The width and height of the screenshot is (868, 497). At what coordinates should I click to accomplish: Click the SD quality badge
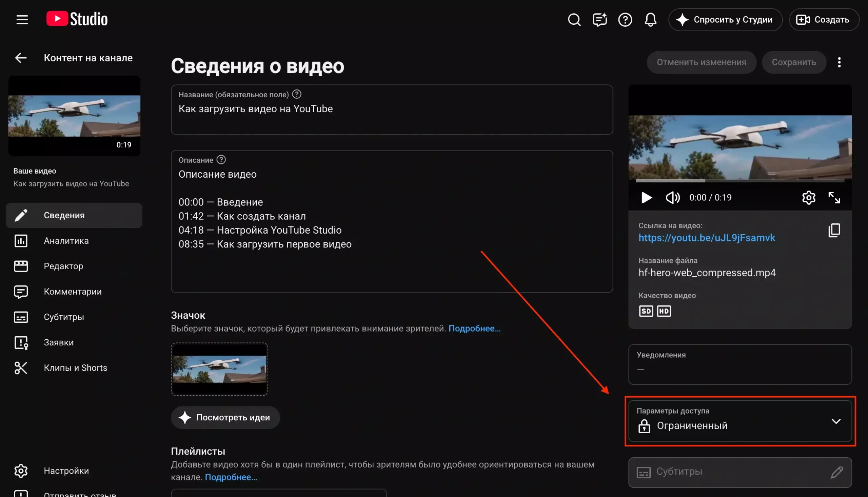(x=646, y=311)
